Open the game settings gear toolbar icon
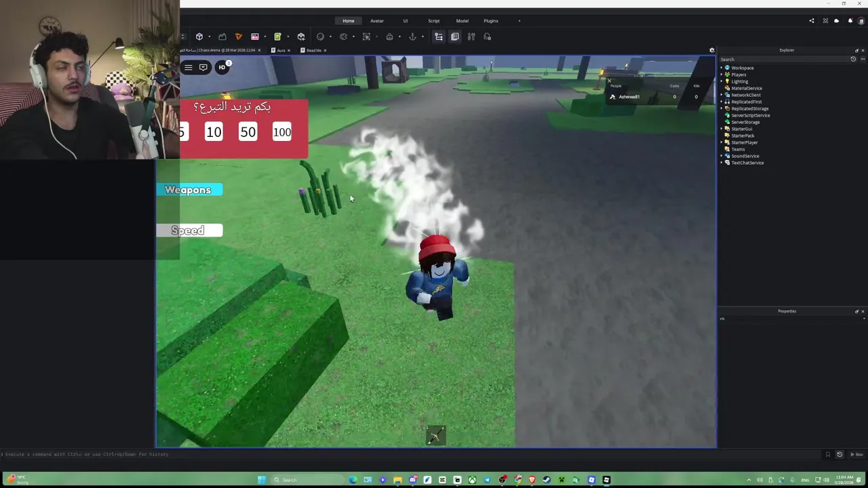Image resolution: width=868 pixels, height=488 pixels. point(488,37)
